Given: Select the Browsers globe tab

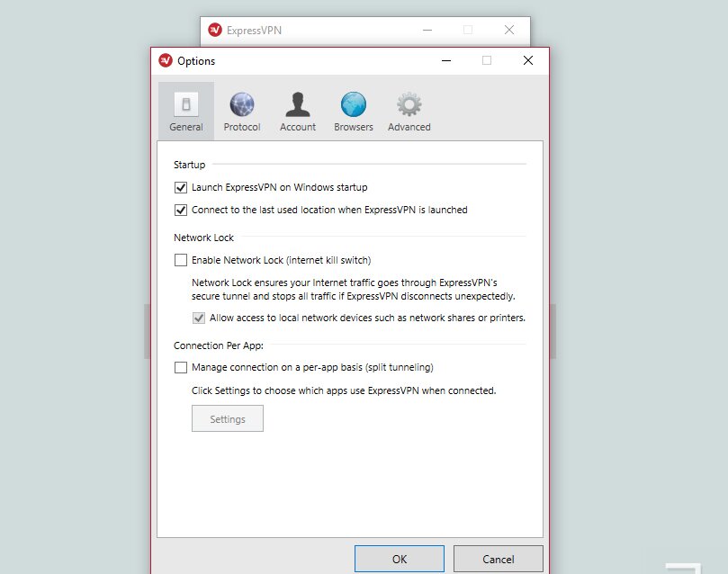Looking at the screenshot, I should pos(354,112).
